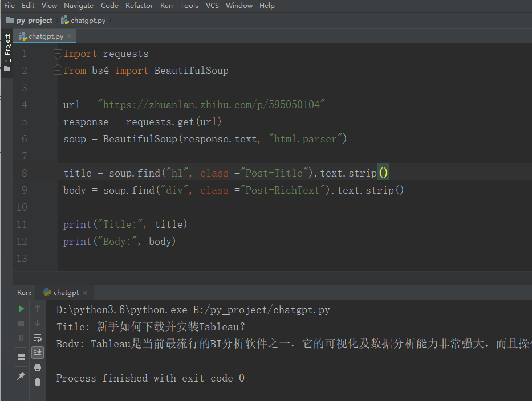Click the Up the Stack Trace arrow

click(38, 309)
